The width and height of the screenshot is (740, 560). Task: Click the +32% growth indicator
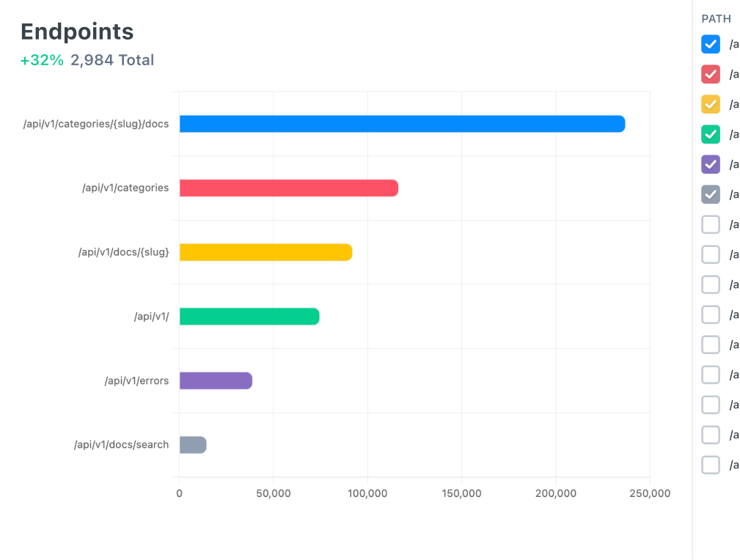pyautogui.click(x=42, y=60)
